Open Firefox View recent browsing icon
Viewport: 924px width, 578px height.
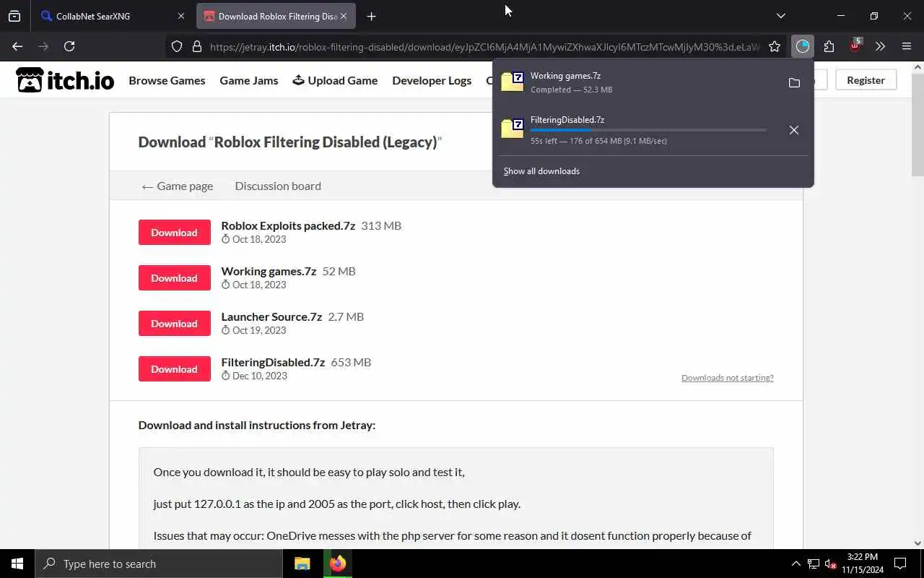[x=14, y=16]
